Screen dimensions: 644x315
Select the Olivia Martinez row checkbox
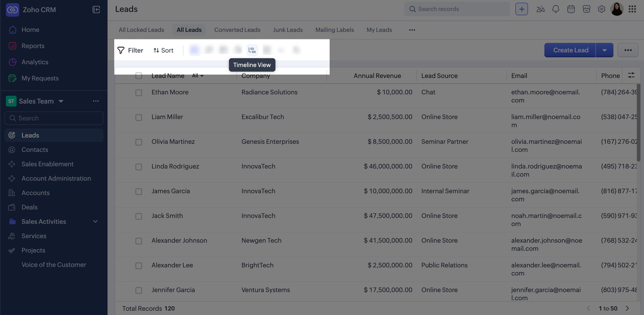pos(139,142)
